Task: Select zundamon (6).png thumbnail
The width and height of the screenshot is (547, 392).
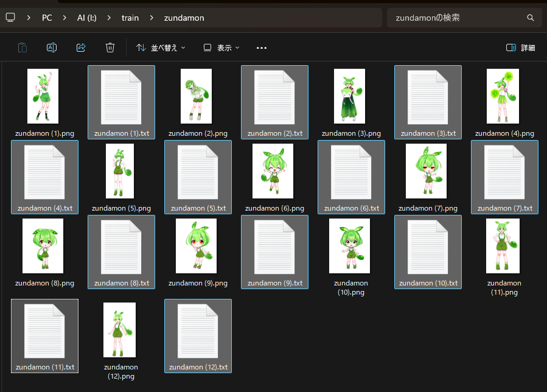Action: pyautogui.click(x=273, y=171)
